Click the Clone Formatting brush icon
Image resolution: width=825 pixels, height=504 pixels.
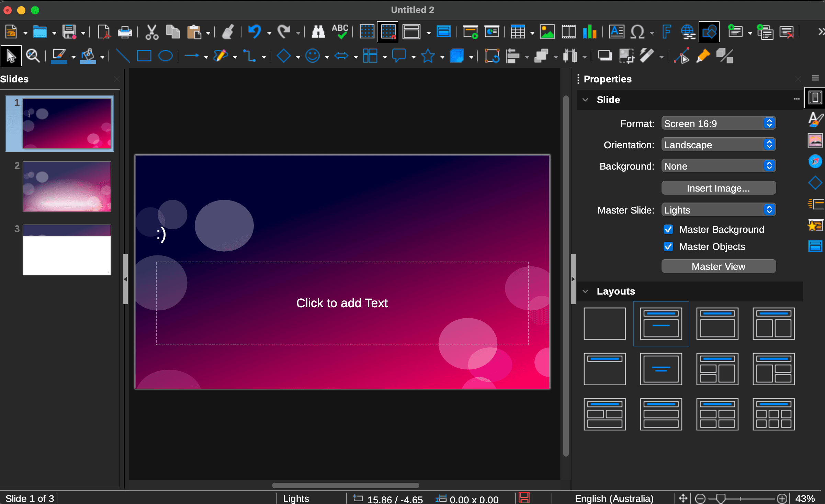[x=228, y=32]
